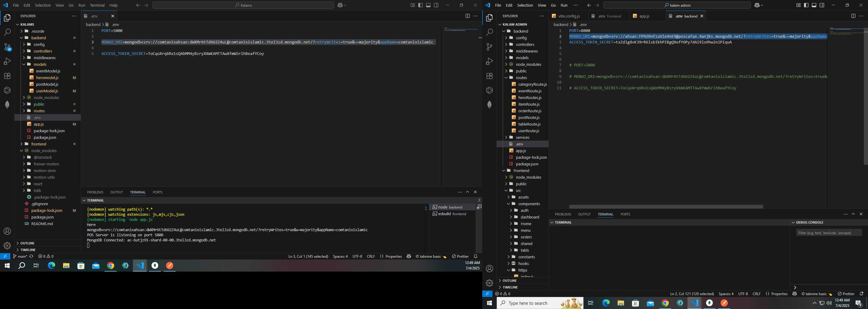The width and height of the screenshot is (868, 309).
Task: Open Accounts icon in Kalams window
Action: [x=7, y=231]
